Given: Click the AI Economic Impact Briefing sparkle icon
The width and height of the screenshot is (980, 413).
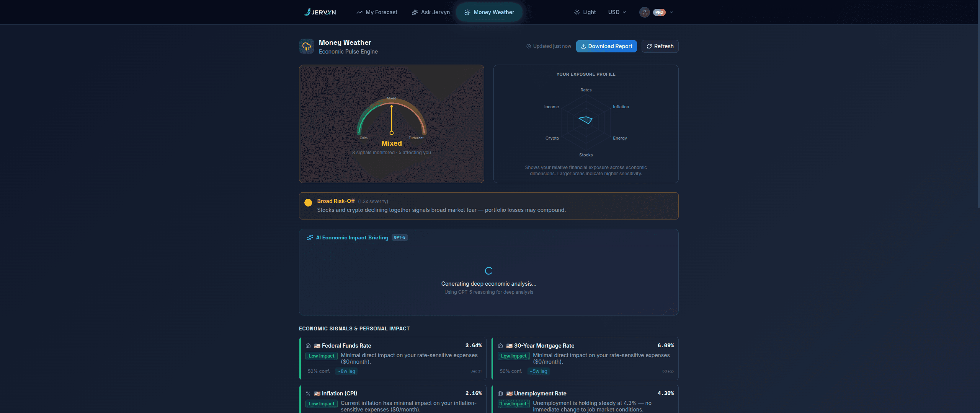Looking at the screenshot, I should coord(310,238).
